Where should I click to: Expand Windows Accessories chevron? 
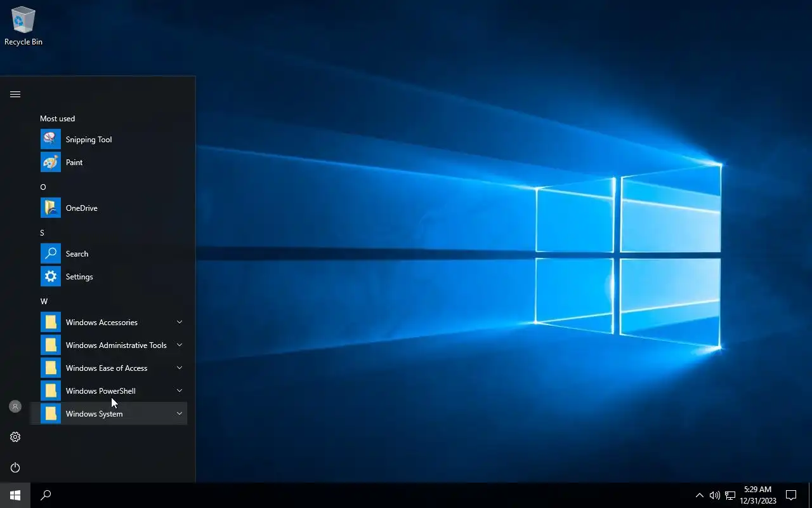(x=180, y=322)
